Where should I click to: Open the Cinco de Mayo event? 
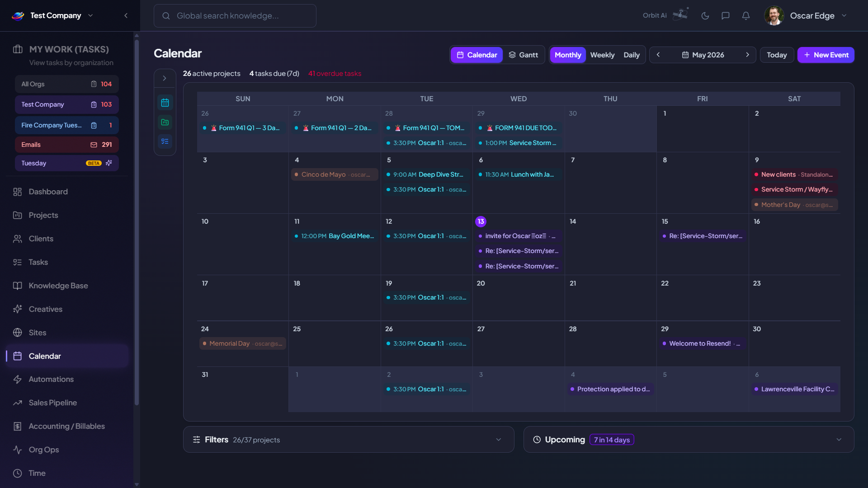point(335,175)
